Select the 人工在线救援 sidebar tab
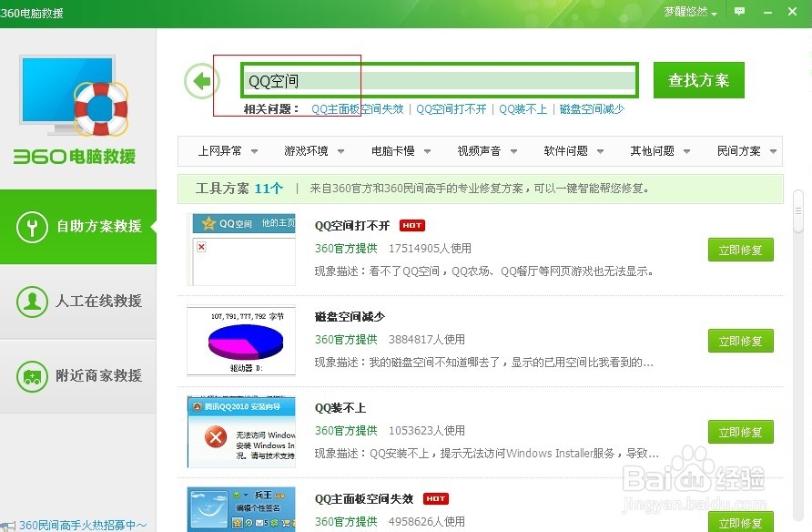Image resolution: width=812 pixels, height=532 pixels. [78, 302]
